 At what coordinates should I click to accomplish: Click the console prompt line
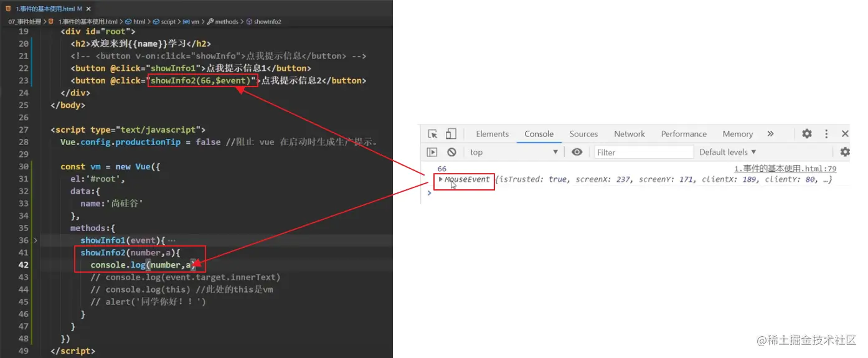coord(635,192)
